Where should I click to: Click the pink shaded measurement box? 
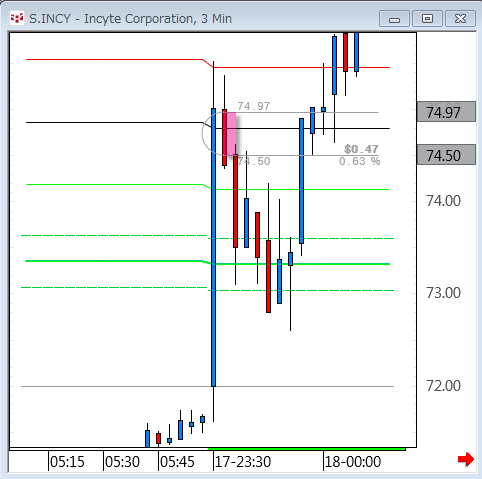coord(232,134)
